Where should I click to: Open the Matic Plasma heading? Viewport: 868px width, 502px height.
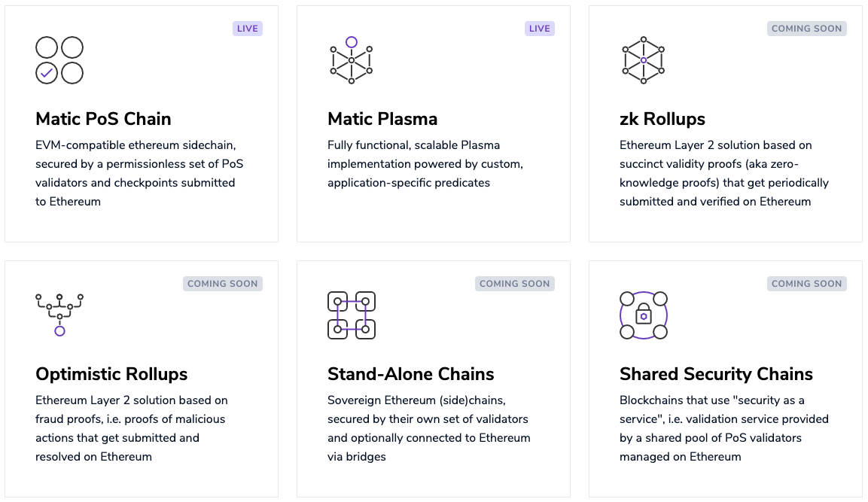pos(382,119)
